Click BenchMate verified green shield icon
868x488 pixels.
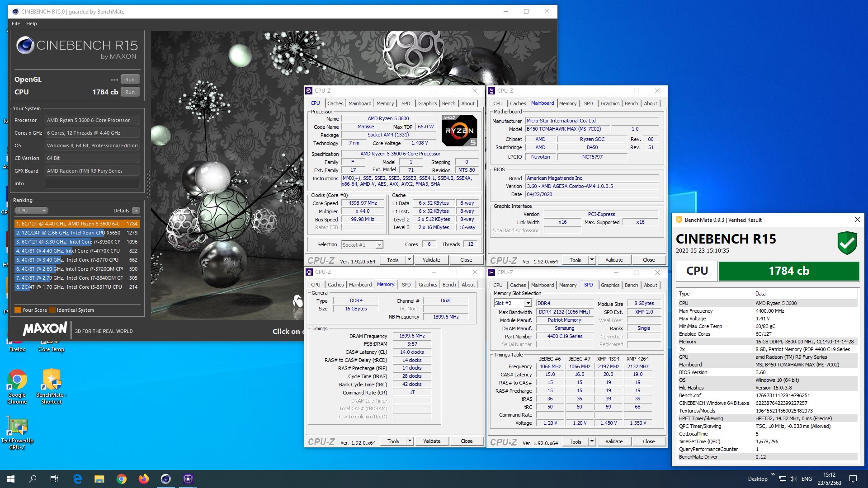click(x=847, y=243)
